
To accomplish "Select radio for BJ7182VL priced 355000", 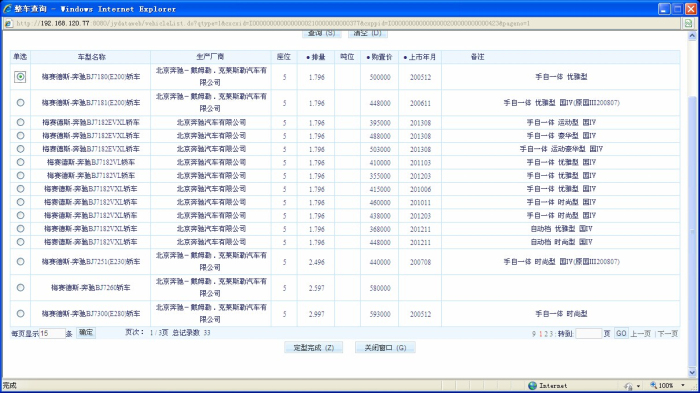I will [20, 176].
